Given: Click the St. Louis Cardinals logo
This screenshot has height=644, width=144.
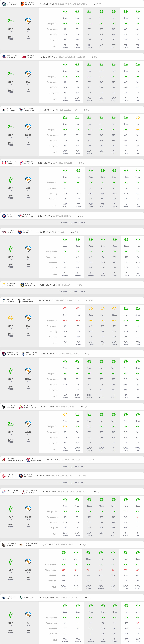Looking at the screenshot, I should pyautogui.click(x=21, y=407).
